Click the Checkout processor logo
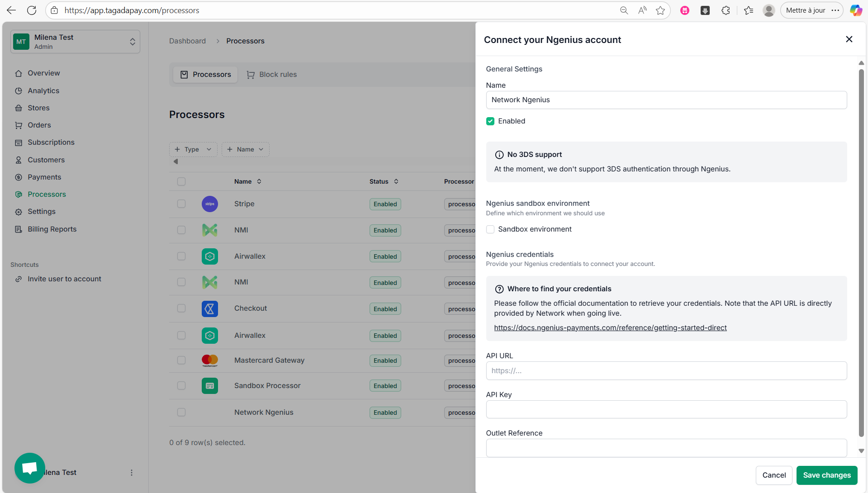868x493 pixels. pyautogui.click(x=210, y=309)
